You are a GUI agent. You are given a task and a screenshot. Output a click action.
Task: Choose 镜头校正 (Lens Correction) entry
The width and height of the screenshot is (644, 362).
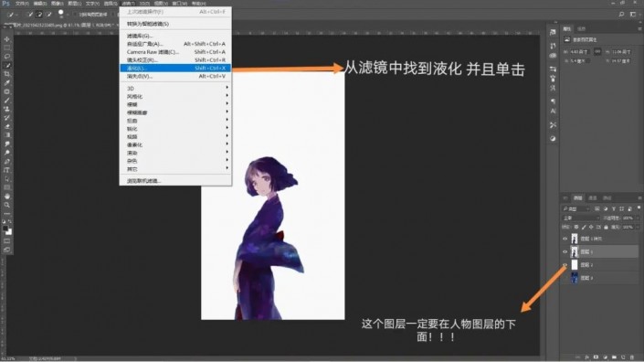[175, 60]
